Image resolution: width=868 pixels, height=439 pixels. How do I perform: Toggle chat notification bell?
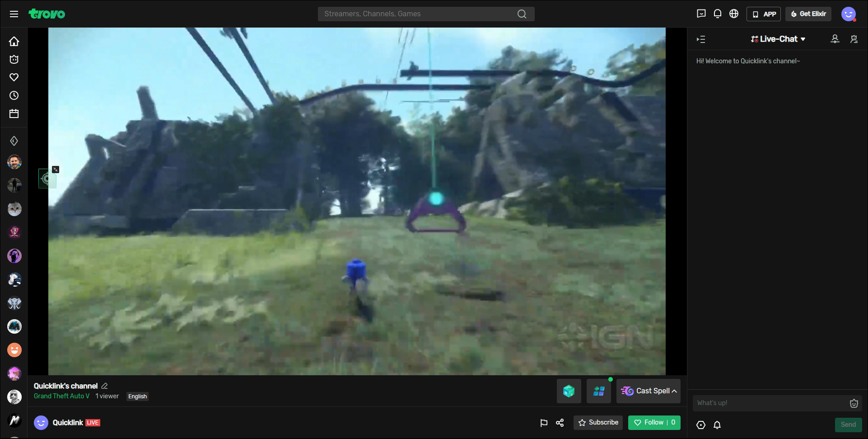point(717,425)
